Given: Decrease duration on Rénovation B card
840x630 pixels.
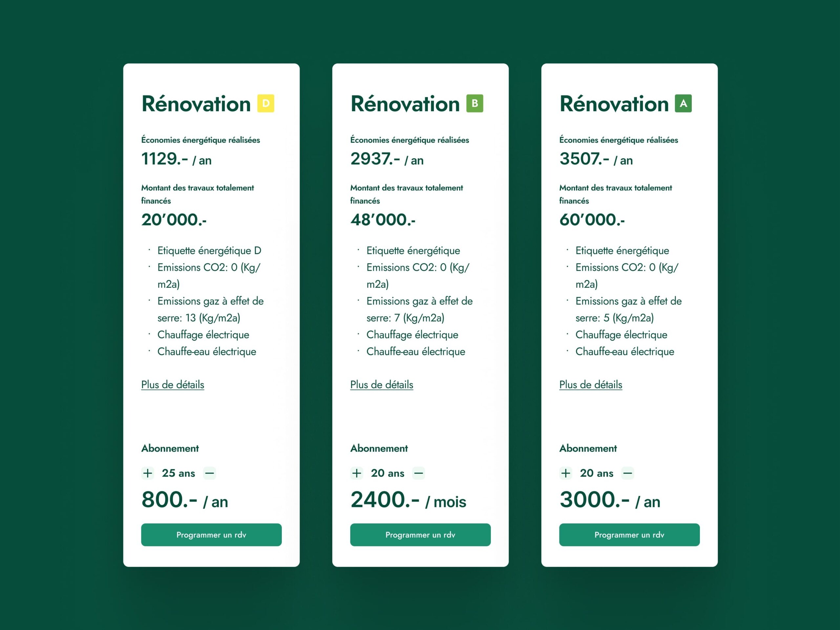Looking at the screenshot, I should point(418,473).
